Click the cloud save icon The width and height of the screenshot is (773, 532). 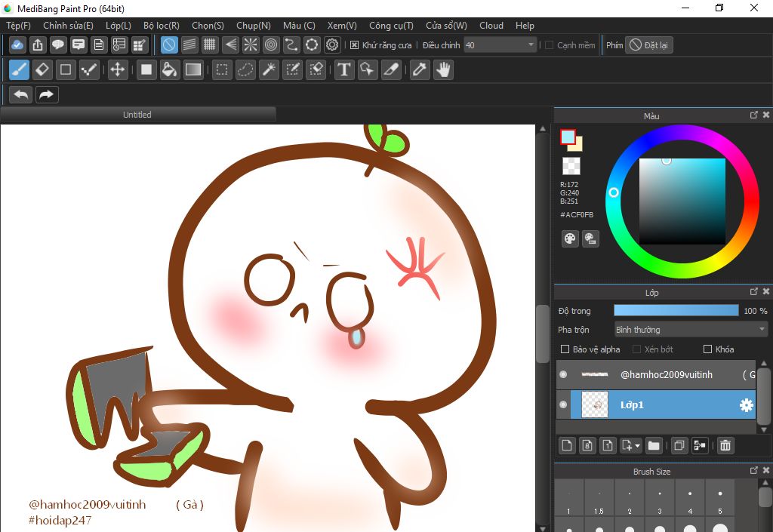point(17,45)
